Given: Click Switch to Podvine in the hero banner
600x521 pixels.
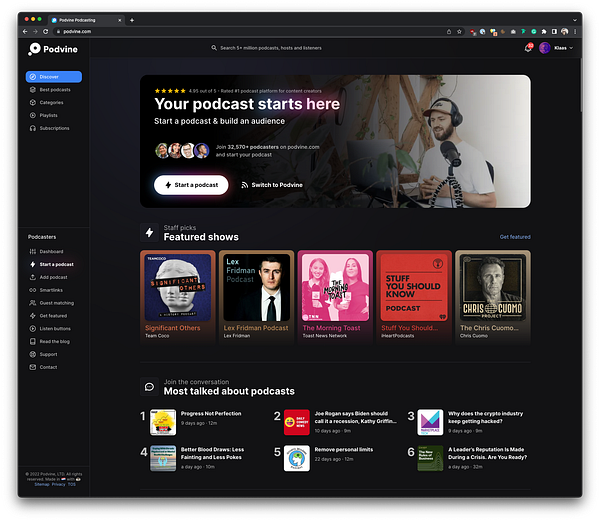Looking at the screenshot, I should click(x=272, y=185).
